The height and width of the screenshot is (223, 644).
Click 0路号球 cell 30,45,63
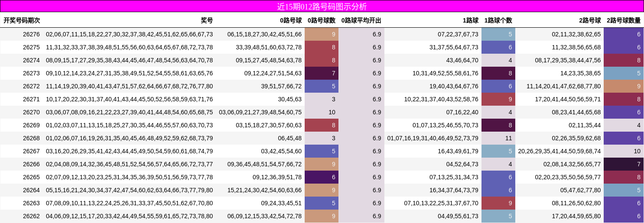(290, 99)
